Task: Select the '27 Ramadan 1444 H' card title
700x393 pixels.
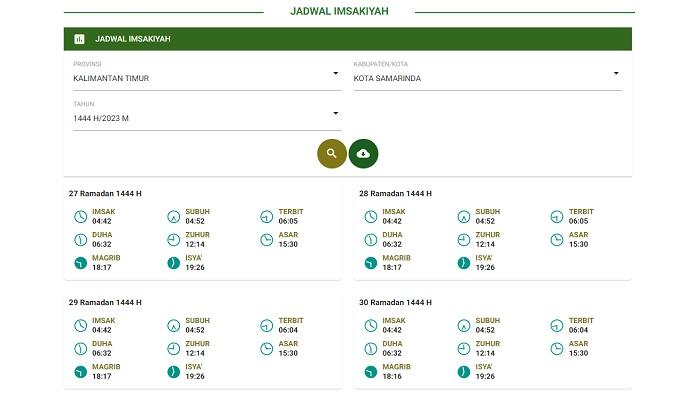Action: 105,193
